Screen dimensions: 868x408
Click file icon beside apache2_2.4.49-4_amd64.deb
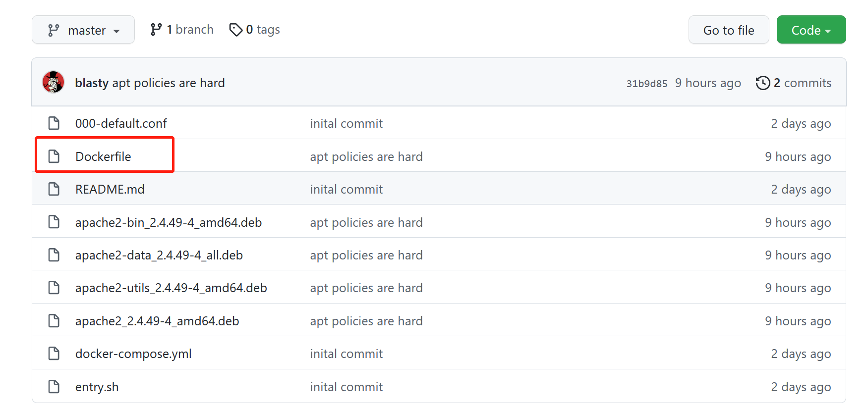coord(54,321)
